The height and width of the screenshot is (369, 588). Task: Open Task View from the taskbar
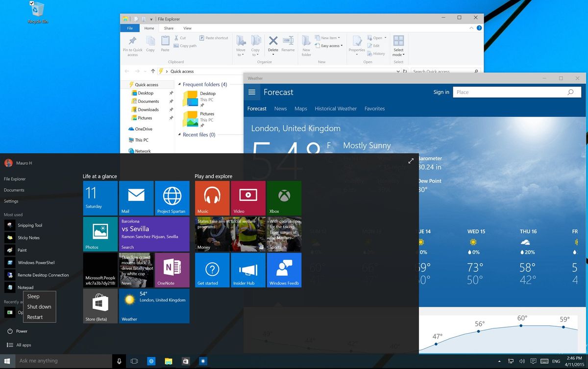pyautogui.click(x=134, y=361)
